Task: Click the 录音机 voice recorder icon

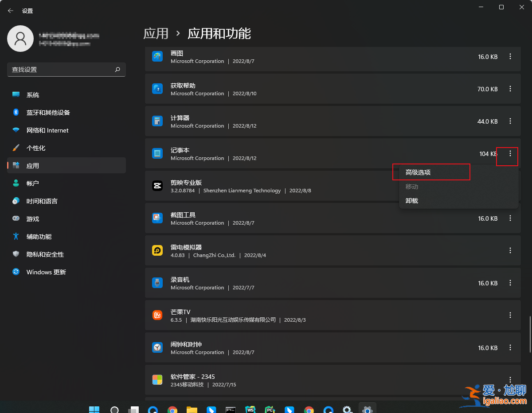Action: click(x=157, y=283)
